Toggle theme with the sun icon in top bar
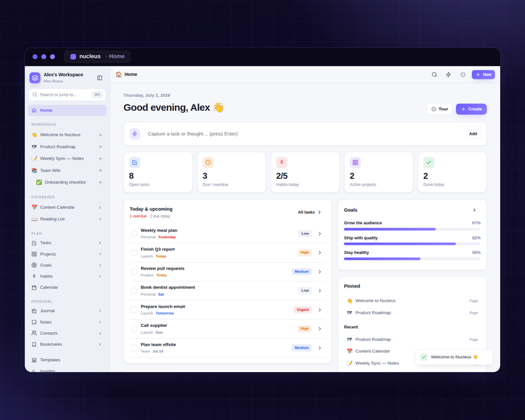525x420 pixels. point(463,75)
